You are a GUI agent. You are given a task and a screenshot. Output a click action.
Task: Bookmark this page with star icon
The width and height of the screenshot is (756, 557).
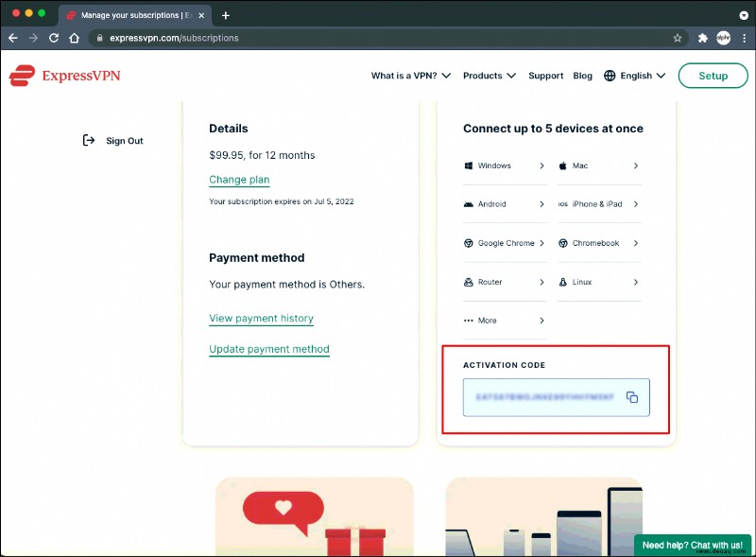coord(678,38)
